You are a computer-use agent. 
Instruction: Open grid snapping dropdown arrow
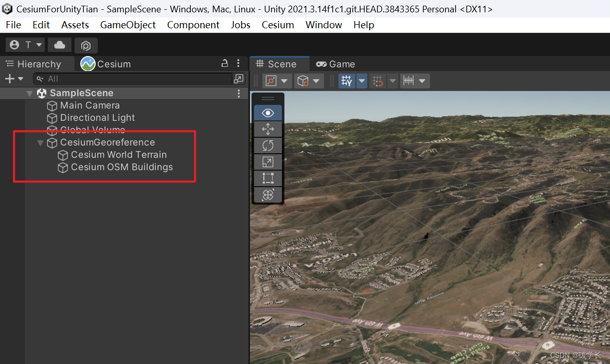[392, 81]
